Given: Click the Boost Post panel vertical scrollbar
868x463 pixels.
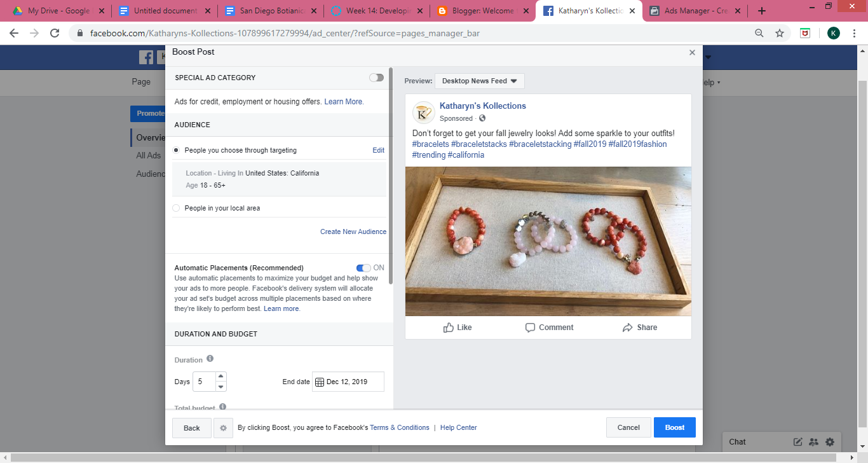Looking at the screenshot, I should (x=391, y=176).
